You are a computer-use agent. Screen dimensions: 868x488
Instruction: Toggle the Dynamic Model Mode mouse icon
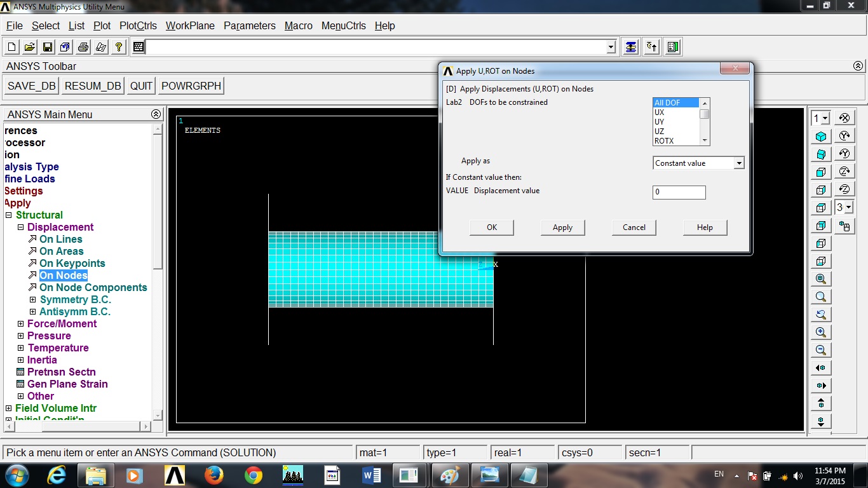coord(844,226)
